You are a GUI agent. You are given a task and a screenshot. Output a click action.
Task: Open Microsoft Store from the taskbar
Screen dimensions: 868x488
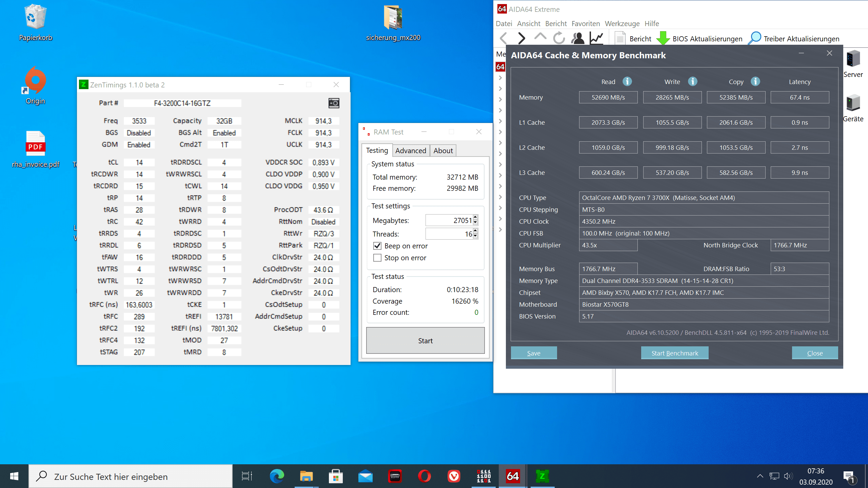click(336, 476)
